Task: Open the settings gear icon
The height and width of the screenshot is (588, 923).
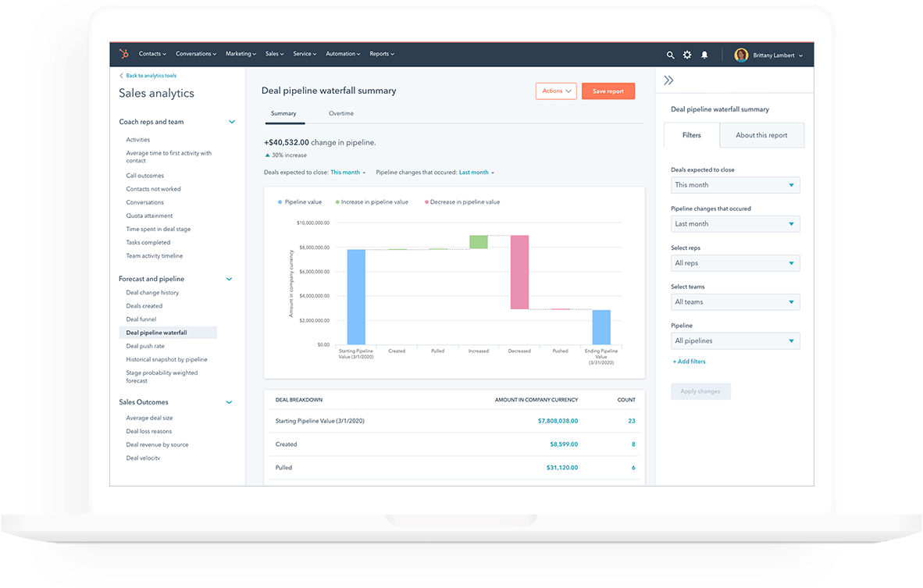Action: click(x=686, y=55)
